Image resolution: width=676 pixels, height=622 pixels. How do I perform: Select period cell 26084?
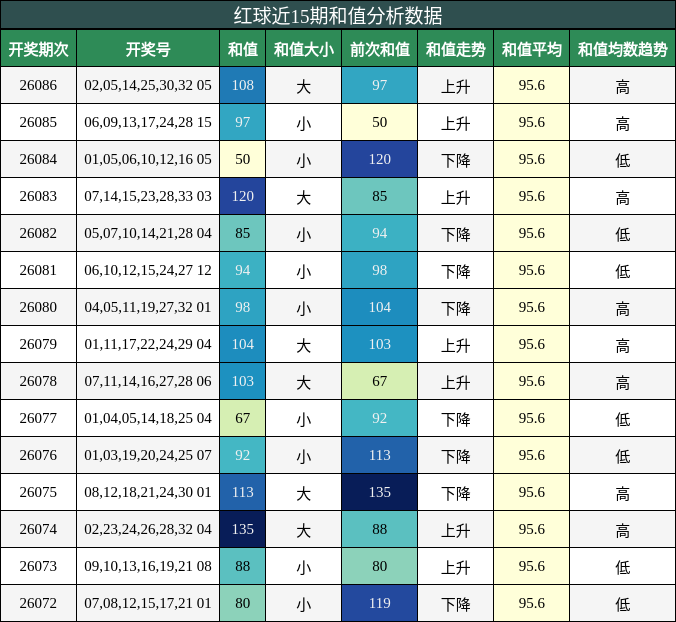38,159
